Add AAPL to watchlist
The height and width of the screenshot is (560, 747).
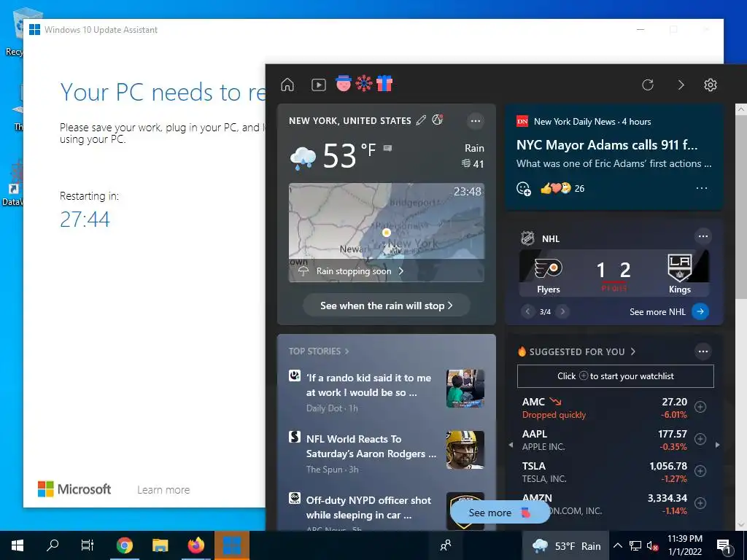click(700, 439)
